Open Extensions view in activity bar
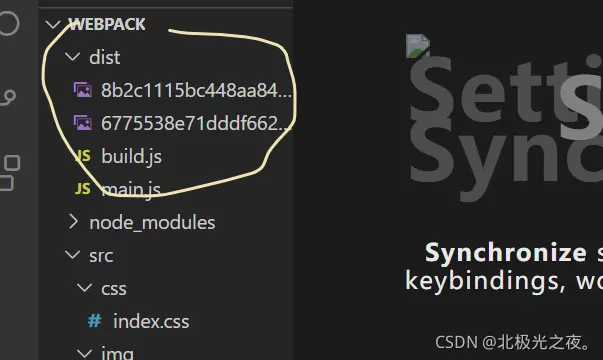Viewport: 603px width, 360px height. [10, 173]
